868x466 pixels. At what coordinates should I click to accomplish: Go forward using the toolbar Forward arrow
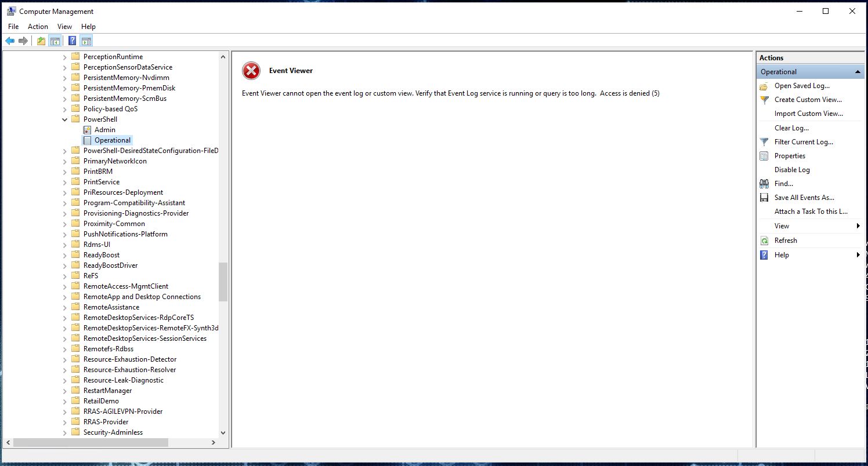click(x=23, y=41)
